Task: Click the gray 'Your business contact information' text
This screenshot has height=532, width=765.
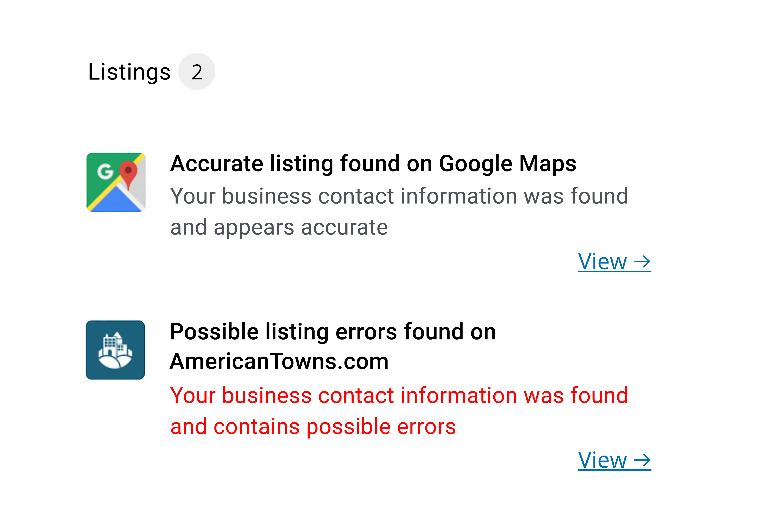Action: 399,196
